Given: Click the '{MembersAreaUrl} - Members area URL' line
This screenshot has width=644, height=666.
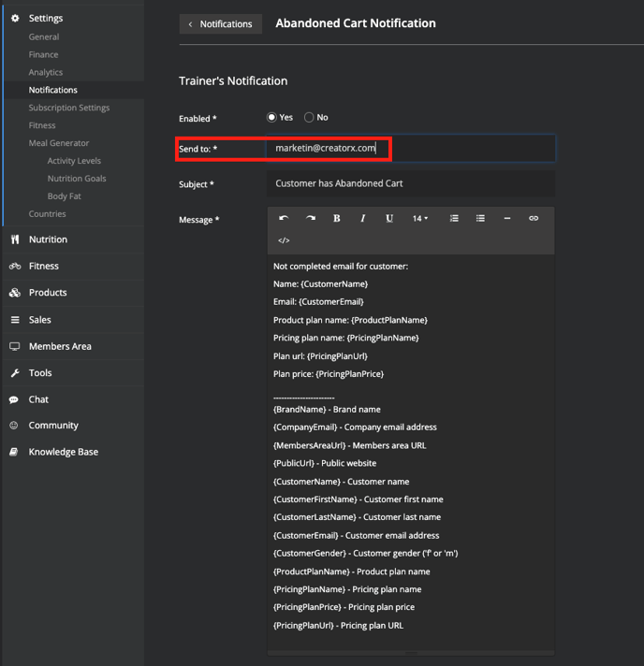Looking at the screenshot, I should (x=349, y=445).
